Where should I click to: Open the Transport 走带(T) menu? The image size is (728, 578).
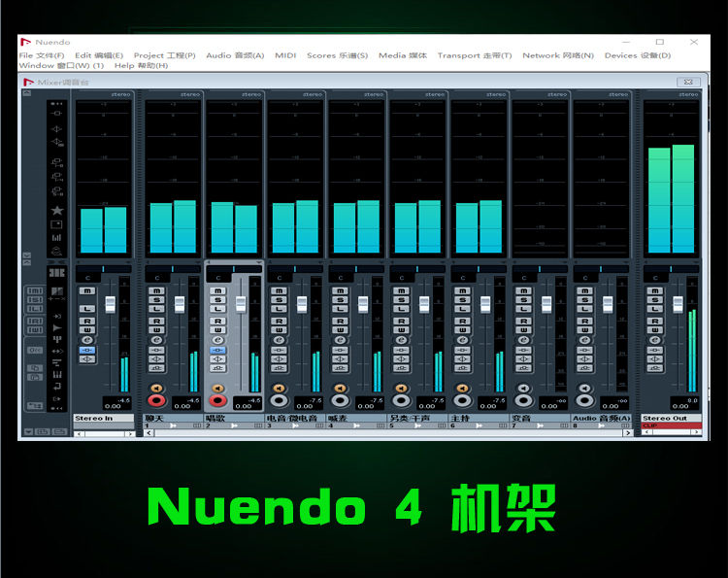tap(475, 55)
